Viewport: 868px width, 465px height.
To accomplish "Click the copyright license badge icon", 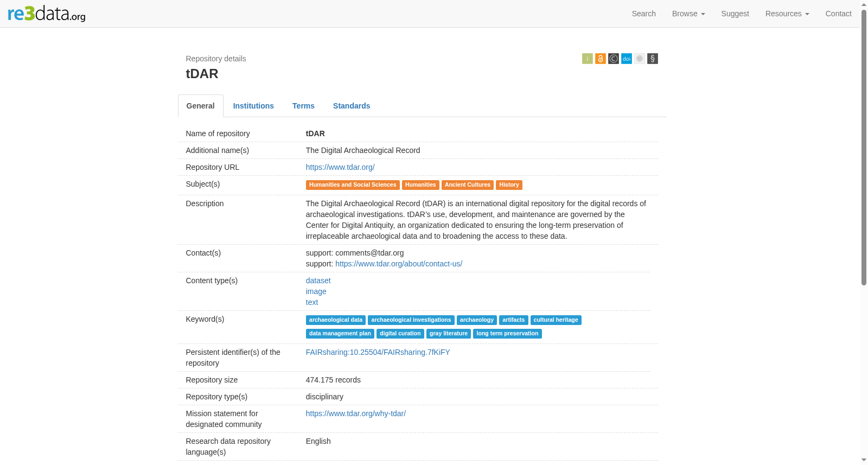I will coord(613,59).
